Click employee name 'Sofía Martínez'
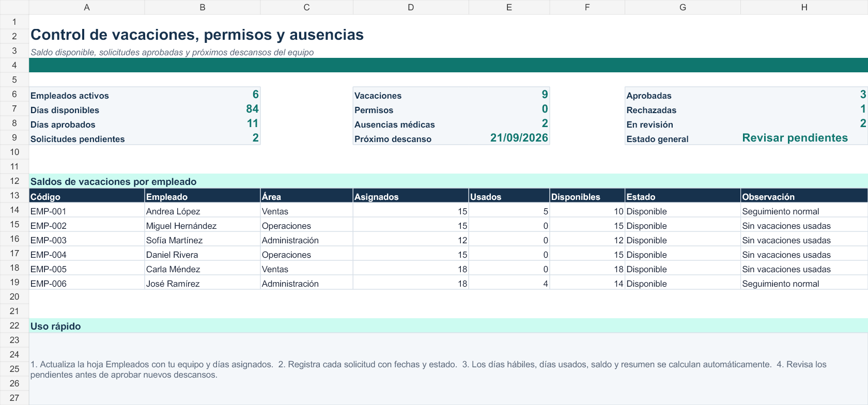Image resolution: width=868 pixels, height=405 pixels. pyautogui.click(x=174, y=240)
